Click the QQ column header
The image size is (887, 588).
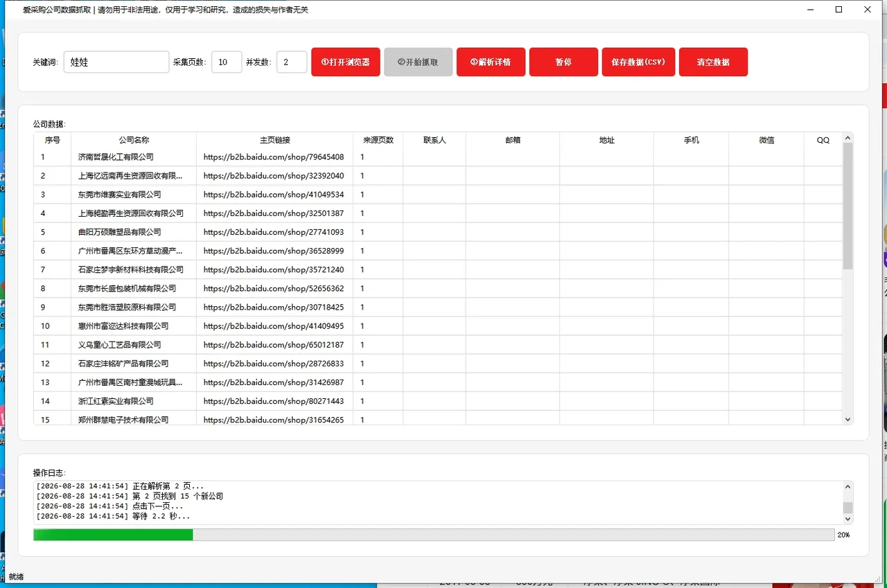pos(823,140)
